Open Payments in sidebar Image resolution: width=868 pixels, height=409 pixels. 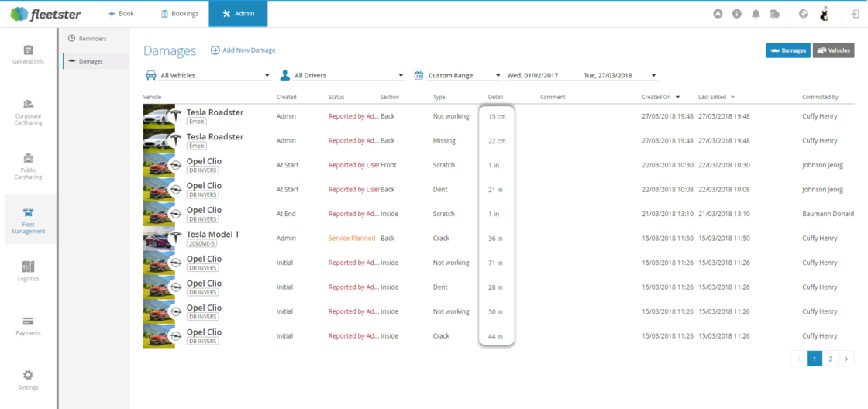28,325
